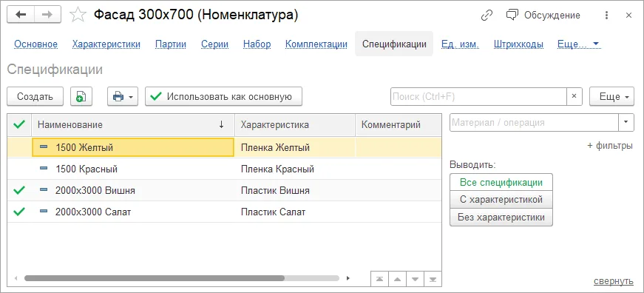Click the item icon beside 1500 Желтый
The image size is (644, 293).
tap(44, 146)
